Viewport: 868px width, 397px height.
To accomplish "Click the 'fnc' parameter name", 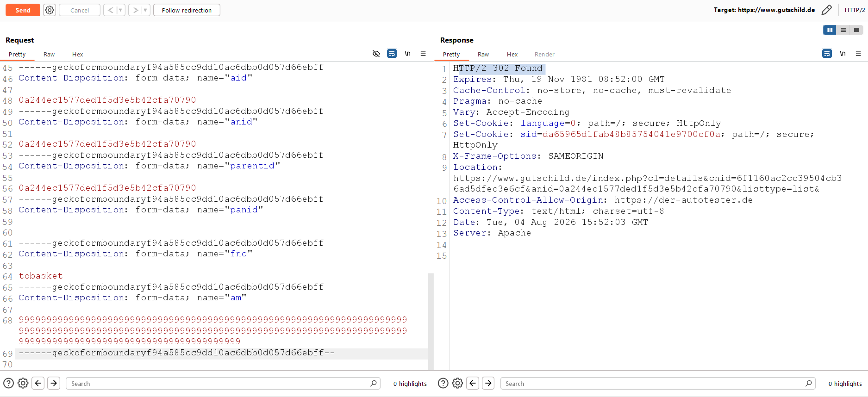I will (239, 254).
